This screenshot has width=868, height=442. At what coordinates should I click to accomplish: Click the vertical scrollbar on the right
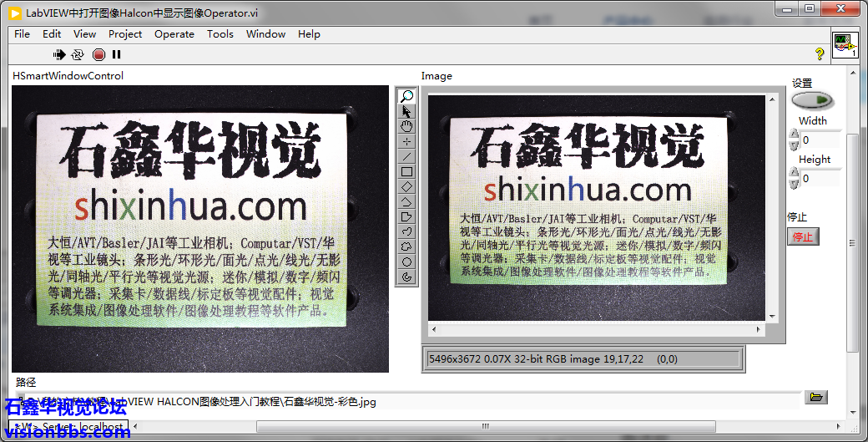851,242
